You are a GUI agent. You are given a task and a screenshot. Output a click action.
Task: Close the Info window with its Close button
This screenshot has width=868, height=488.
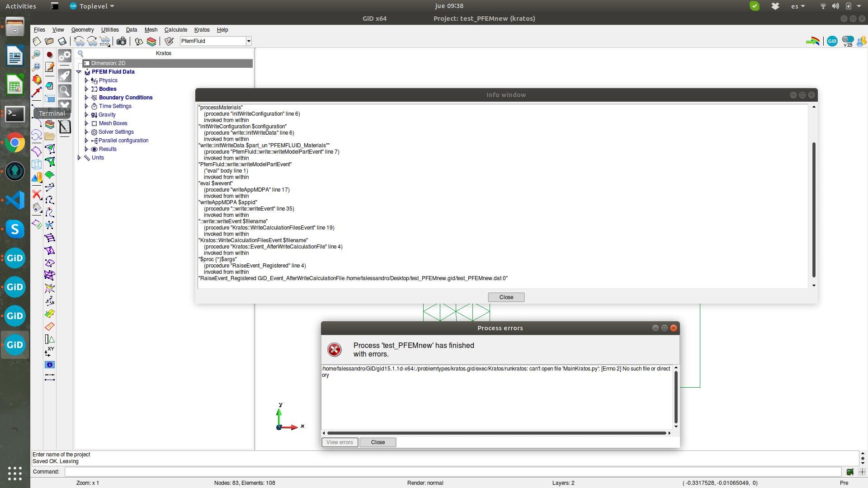pyautogui.click(x=506, y=297)
